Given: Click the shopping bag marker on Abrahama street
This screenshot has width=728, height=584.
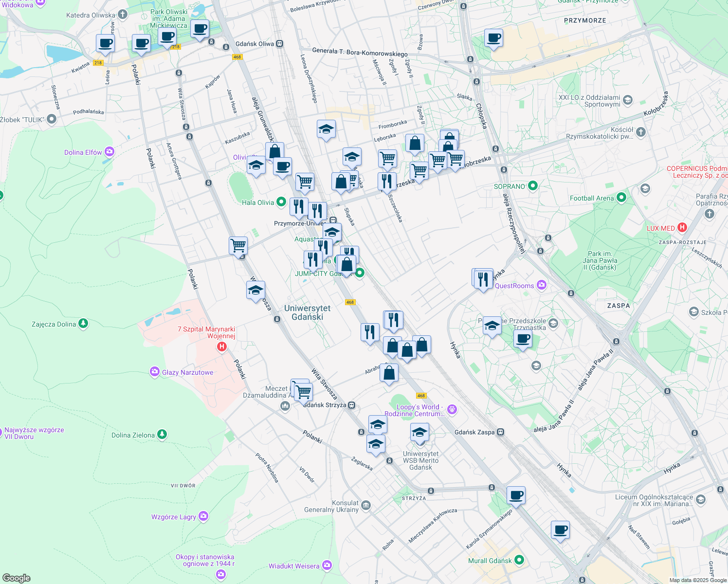Looking at the screenshot, I should [389, 374].
